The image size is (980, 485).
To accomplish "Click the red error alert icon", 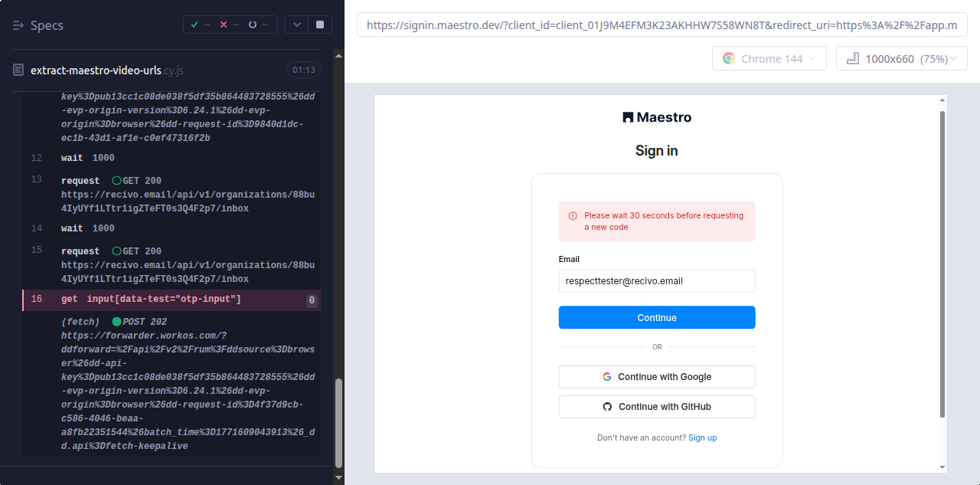I will (x=573, y=216).
